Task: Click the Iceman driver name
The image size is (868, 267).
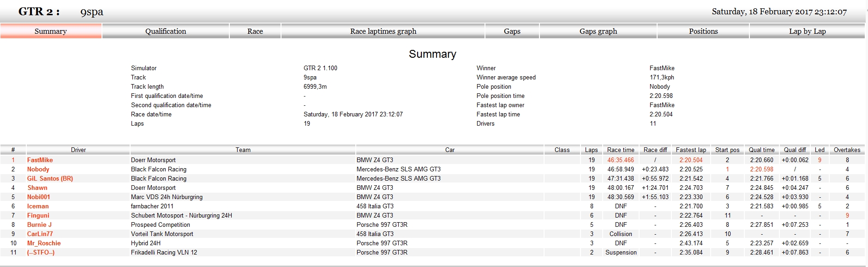Action: click(38, 206)
